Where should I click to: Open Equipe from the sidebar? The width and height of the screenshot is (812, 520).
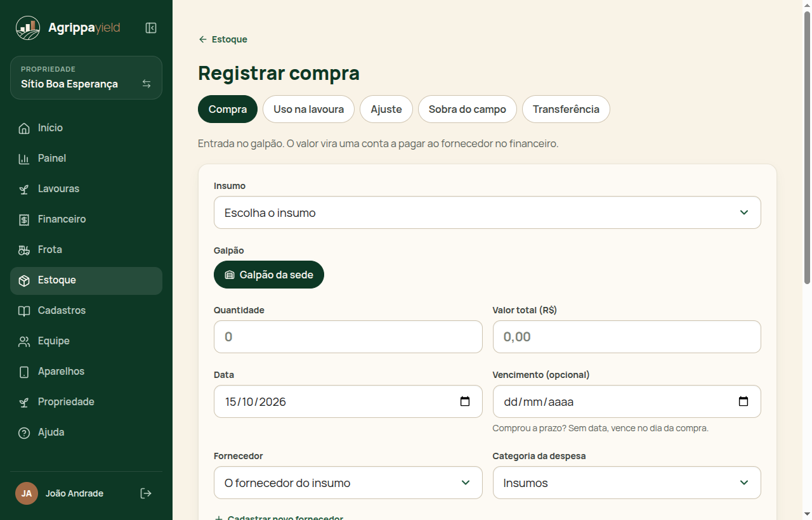click(x=86, y=341)
